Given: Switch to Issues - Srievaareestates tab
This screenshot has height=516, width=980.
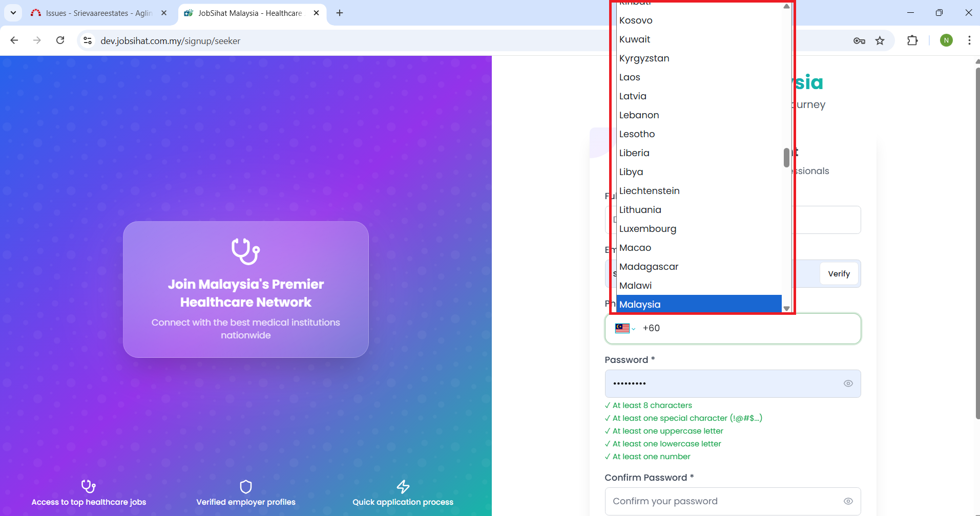Looking at the screenshot, I should click(98, 13).
